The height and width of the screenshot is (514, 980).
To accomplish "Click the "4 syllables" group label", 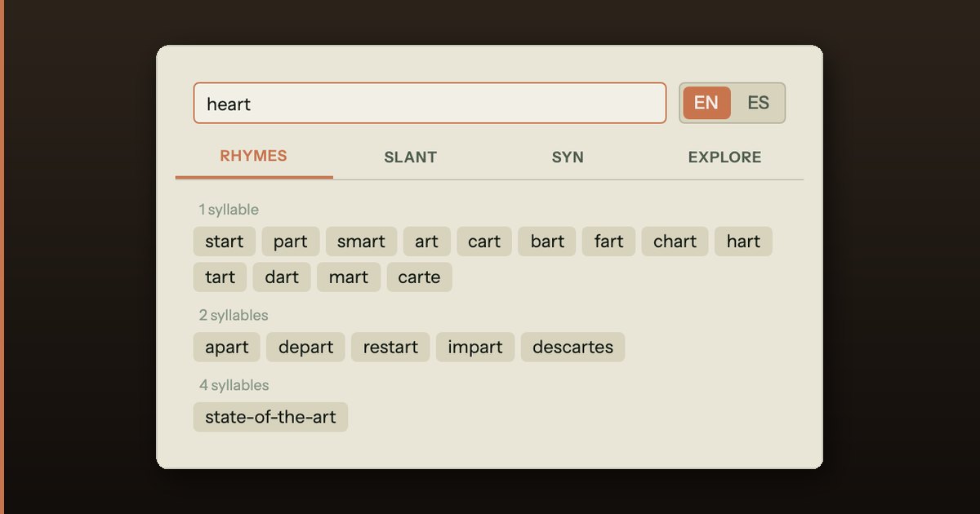I will 234,385.
